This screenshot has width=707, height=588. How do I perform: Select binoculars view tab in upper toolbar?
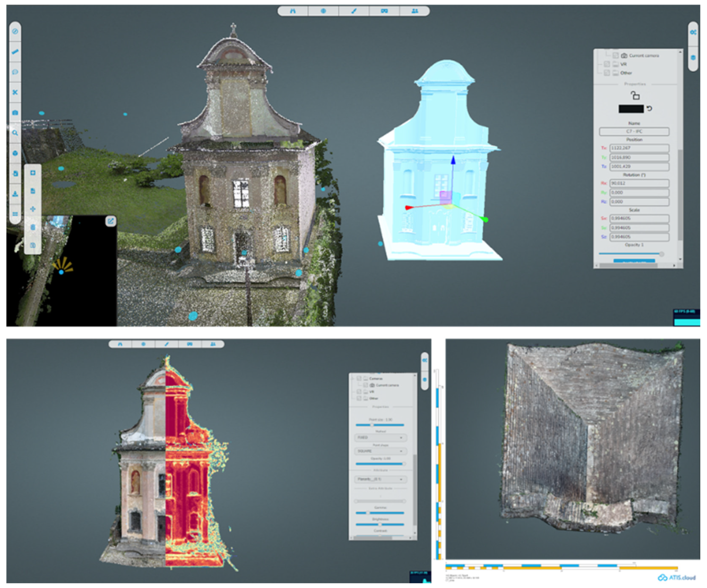[292, 11]
